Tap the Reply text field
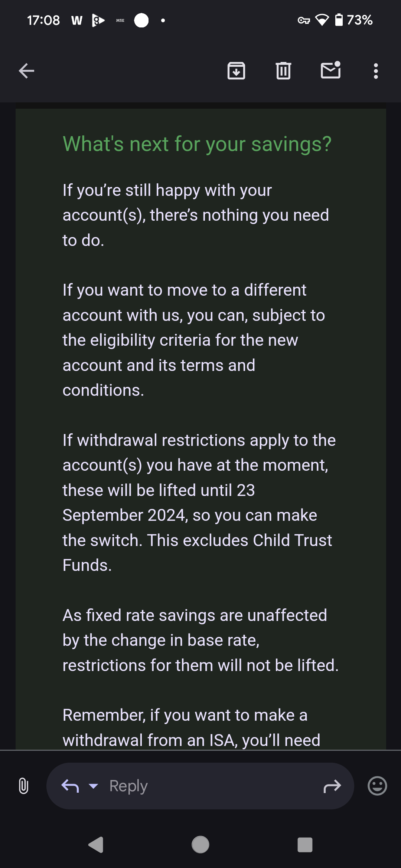This screenshot has height=868, width=401. [x=200, y=786]
